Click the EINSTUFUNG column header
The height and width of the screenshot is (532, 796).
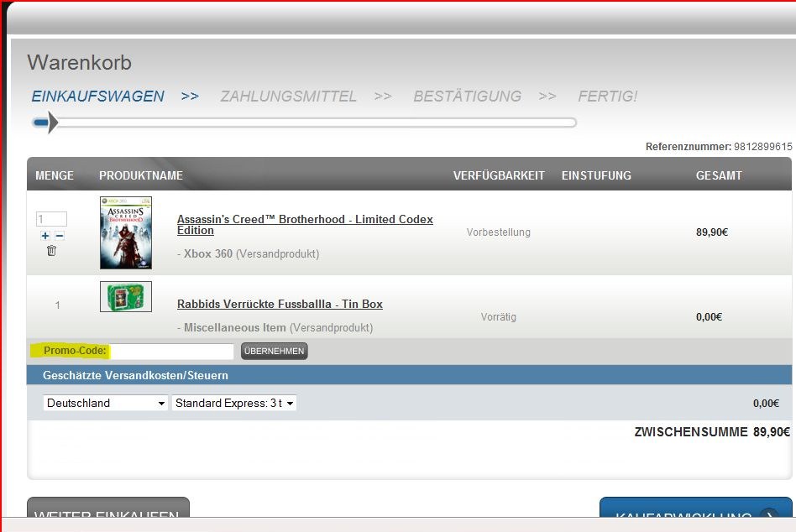point(596,175)
